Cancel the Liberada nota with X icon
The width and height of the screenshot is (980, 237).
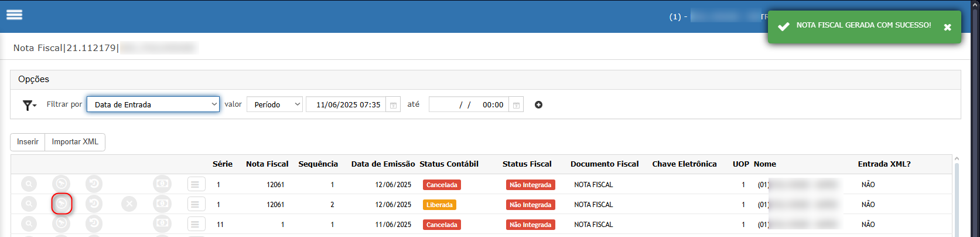(129, 204)
